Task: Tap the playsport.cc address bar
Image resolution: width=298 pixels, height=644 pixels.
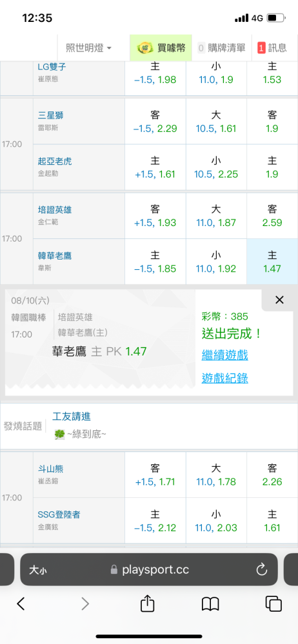Action: click(x=149, y=569)
